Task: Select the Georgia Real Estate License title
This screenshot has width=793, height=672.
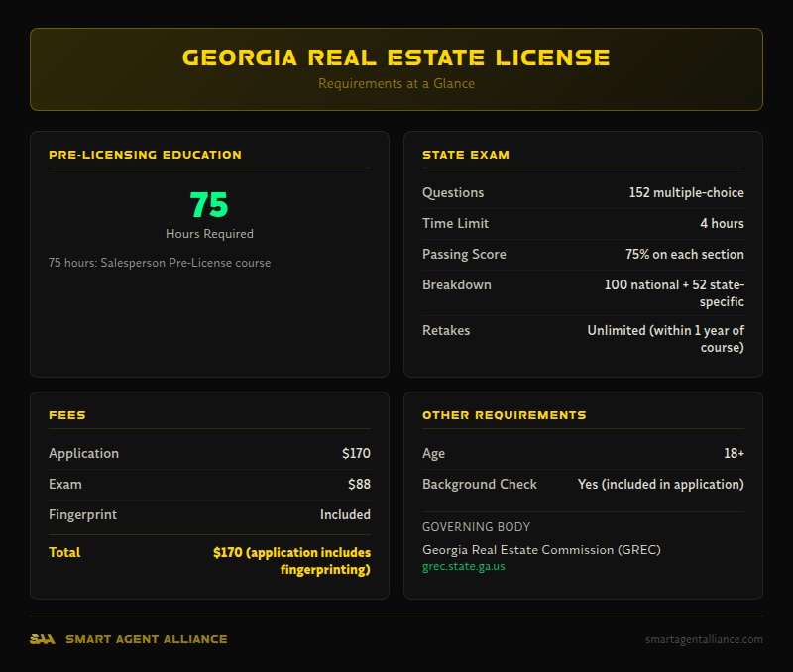Action: pos(396,57)
